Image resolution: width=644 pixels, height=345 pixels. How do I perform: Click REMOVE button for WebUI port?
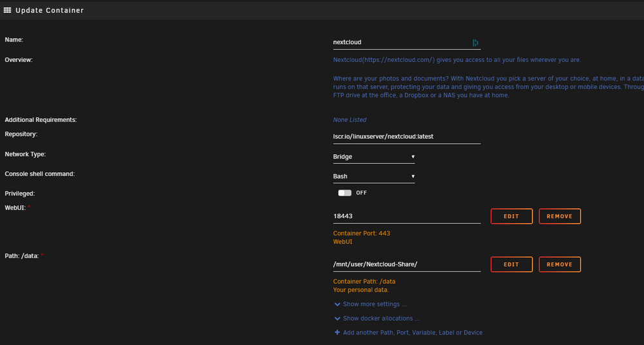[560, 216]
